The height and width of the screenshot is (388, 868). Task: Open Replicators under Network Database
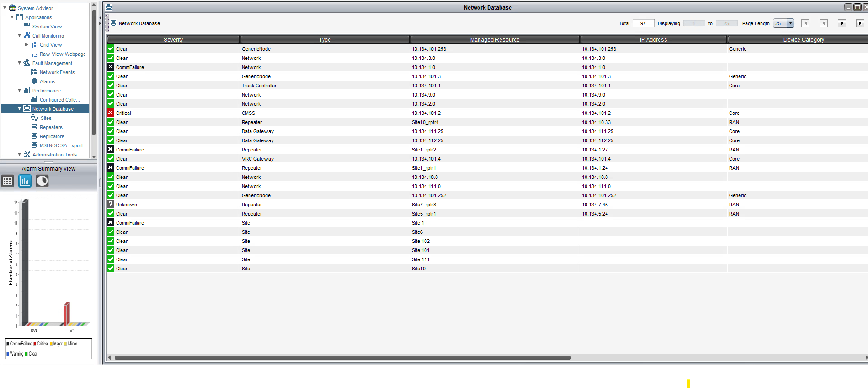tap(52, 136)
